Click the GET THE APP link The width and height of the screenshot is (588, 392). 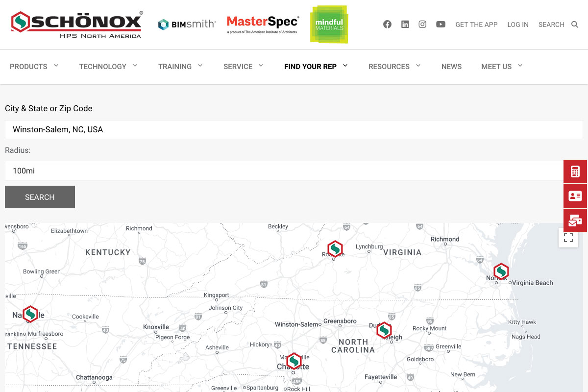[x=476, y=24]
